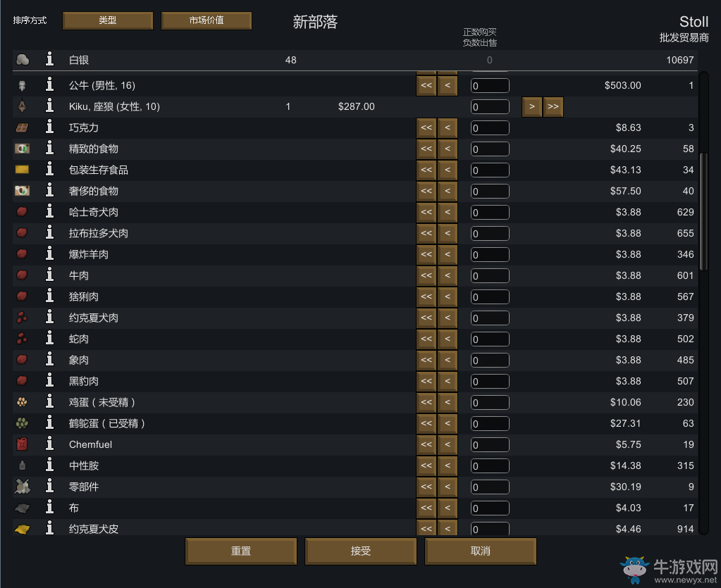This screenshot has width=721, height=588.
Task: Click the 中性胺 item icon
Action: 22,465
